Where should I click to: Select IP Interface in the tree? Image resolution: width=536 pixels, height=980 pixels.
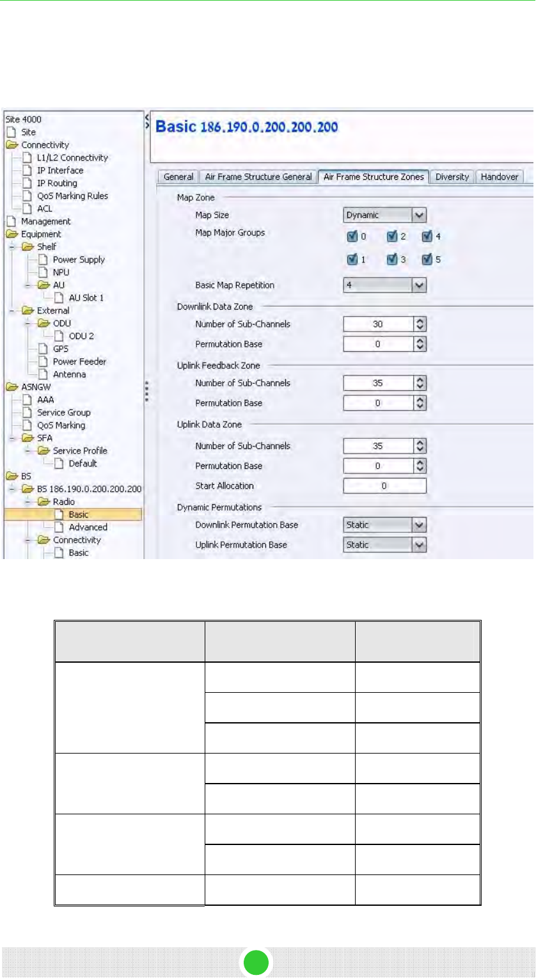pyautogui.click(x=60, y=170)
